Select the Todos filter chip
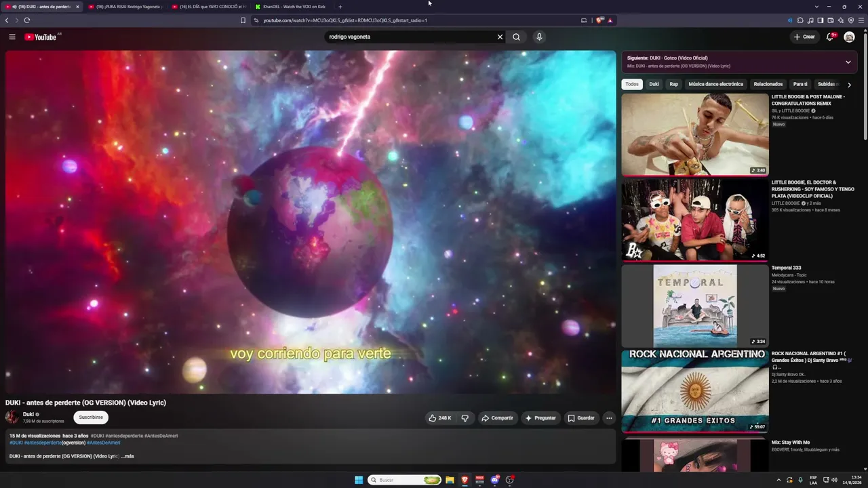 pyautogui.click(x=632, y=84)
